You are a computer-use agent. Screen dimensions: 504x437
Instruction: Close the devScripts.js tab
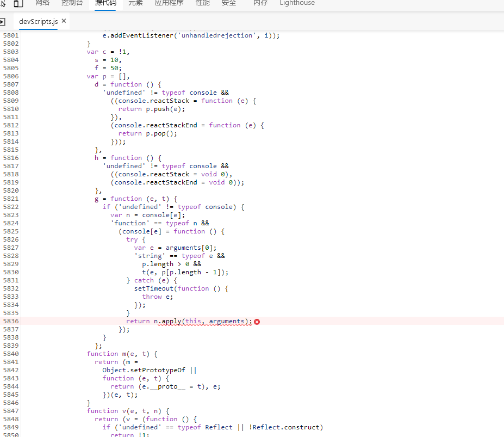pyautogui.click(x=64, y=21)
